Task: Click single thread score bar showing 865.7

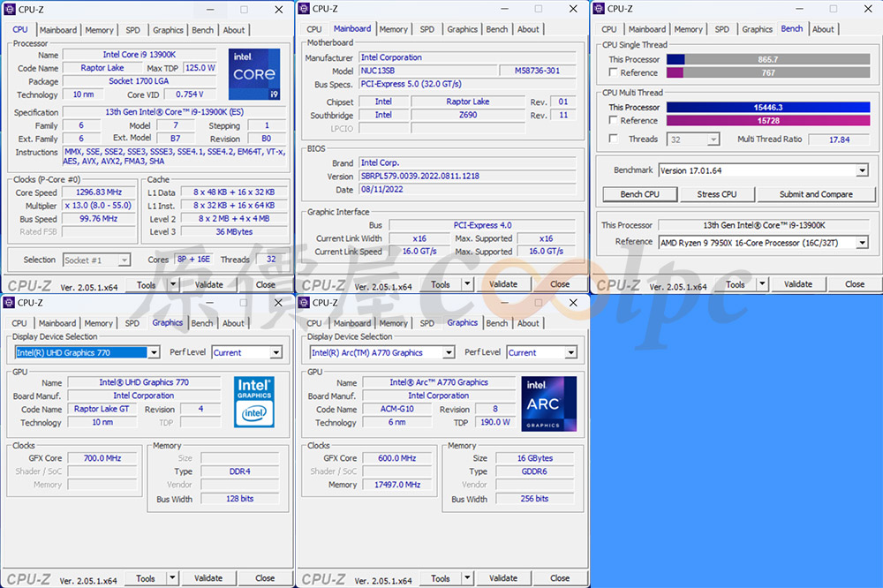Action: click(768, 59)
